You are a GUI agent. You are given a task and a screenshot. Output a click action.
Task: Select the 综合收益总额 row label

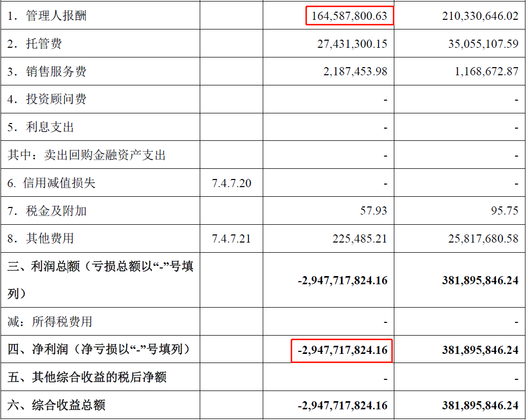pyautogui.click(x=56, y=405)
